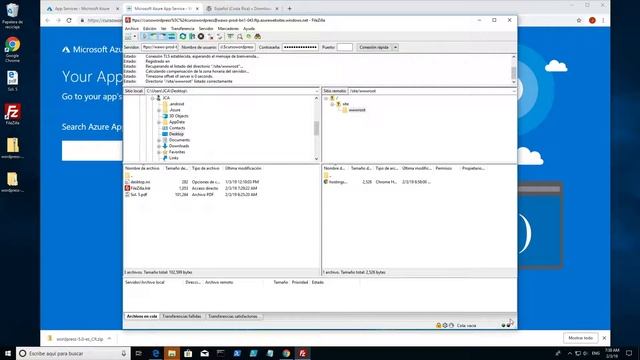Image resolution: width=640 pixels, height=360 pixels.
Task: Select desktop.ini in local file list
Action: [140, 182]
